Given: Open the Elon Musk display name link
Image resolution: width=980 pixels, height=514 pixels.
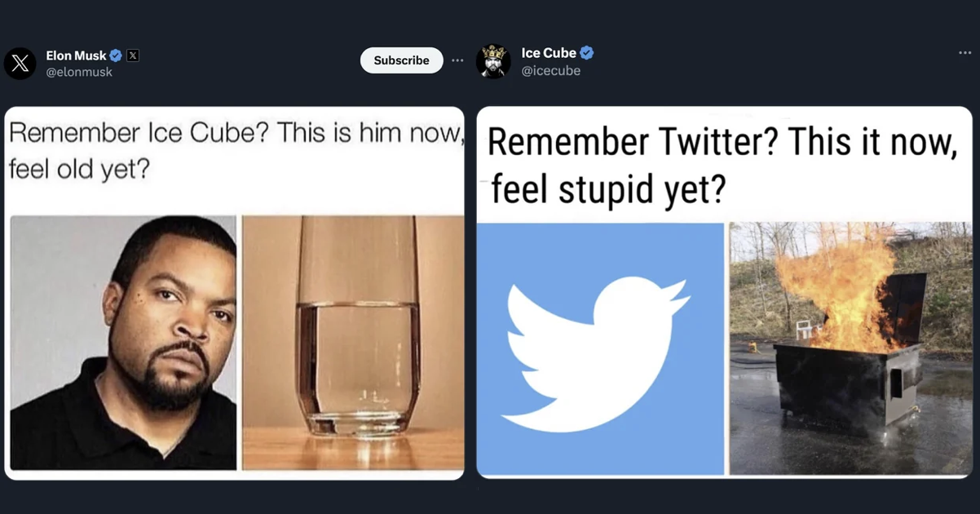Looking at the screenshot, I should point(76,55).
